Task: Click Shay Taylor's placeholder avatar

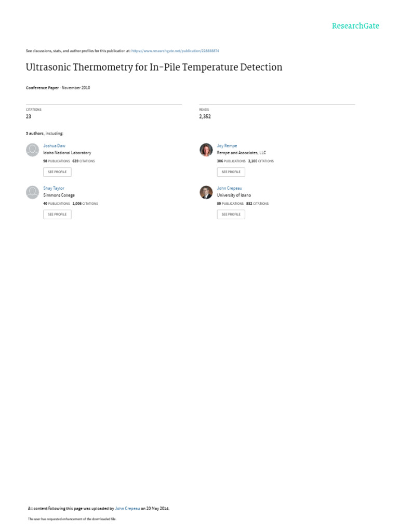Action: click(x=32, y=192)
